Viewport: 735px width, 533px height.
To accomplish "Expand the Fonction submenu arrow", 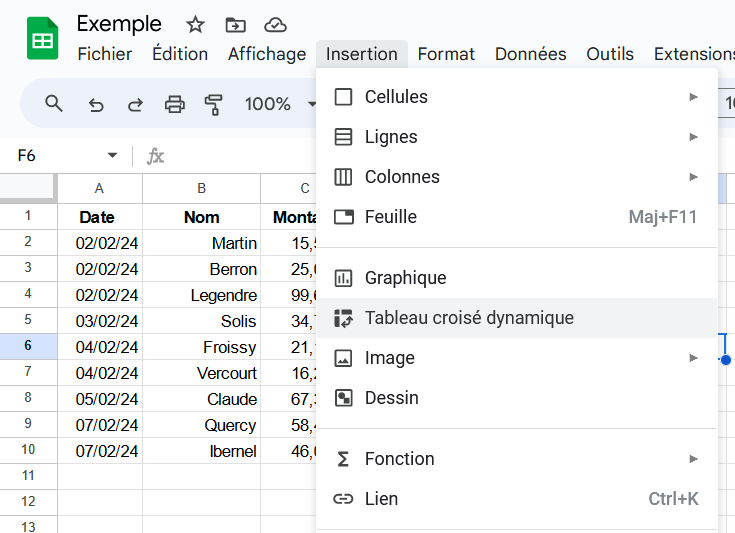I will click(x=693, y=459).
